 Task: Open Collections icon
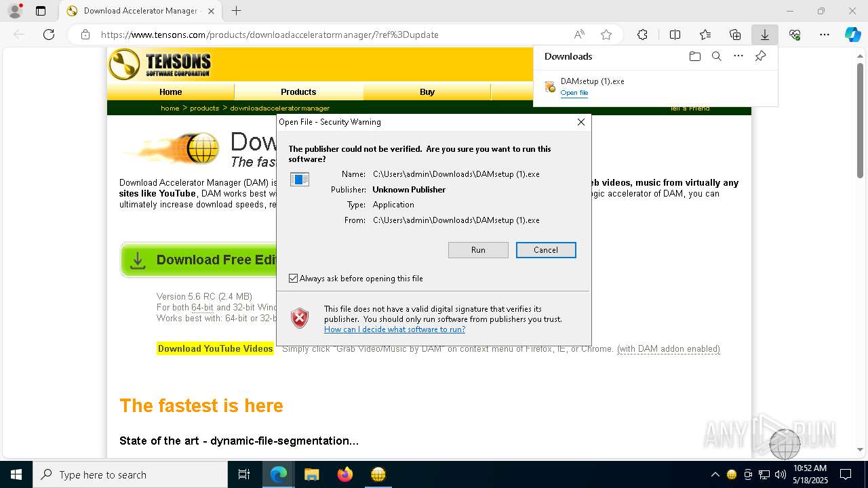[735, 35]
